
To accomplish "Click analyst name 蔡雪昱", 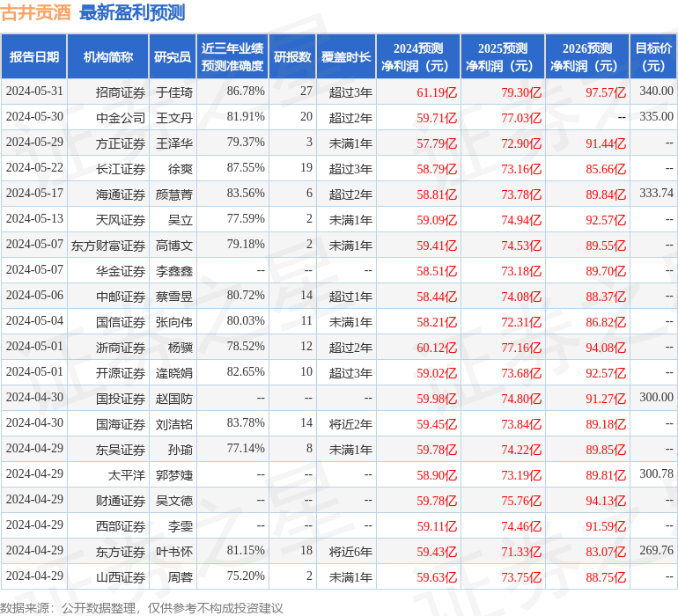I will 173,296.
